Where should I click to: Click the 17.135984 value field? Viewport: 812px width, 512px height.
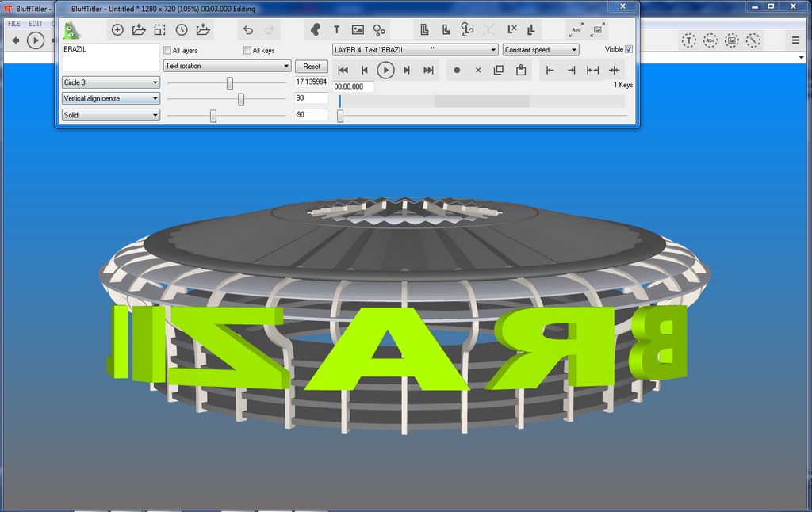click(311, 82)
